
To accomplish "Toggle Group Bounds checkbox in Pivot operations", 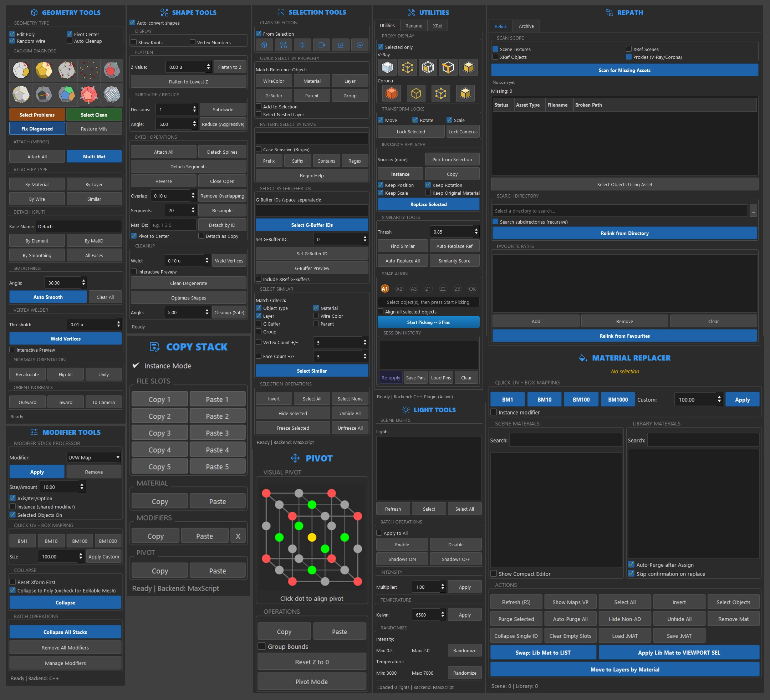I will [x=262, y=646].
